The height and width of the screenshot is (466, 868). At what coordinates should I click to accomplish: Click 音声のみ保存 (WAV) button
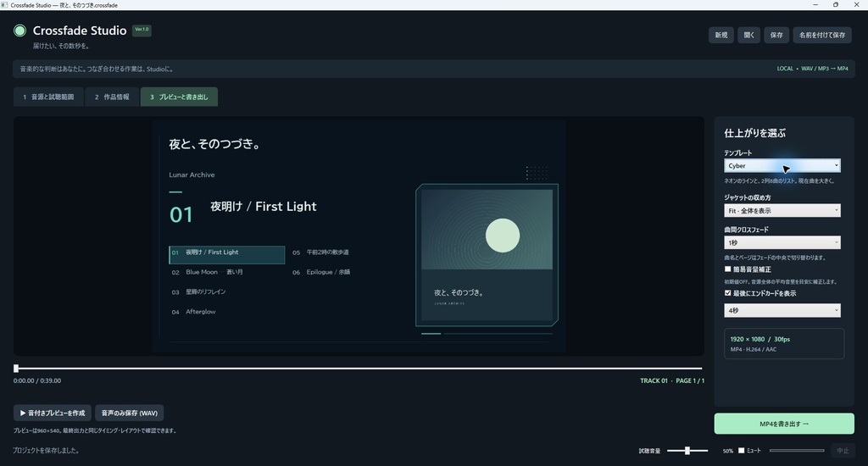129,413
